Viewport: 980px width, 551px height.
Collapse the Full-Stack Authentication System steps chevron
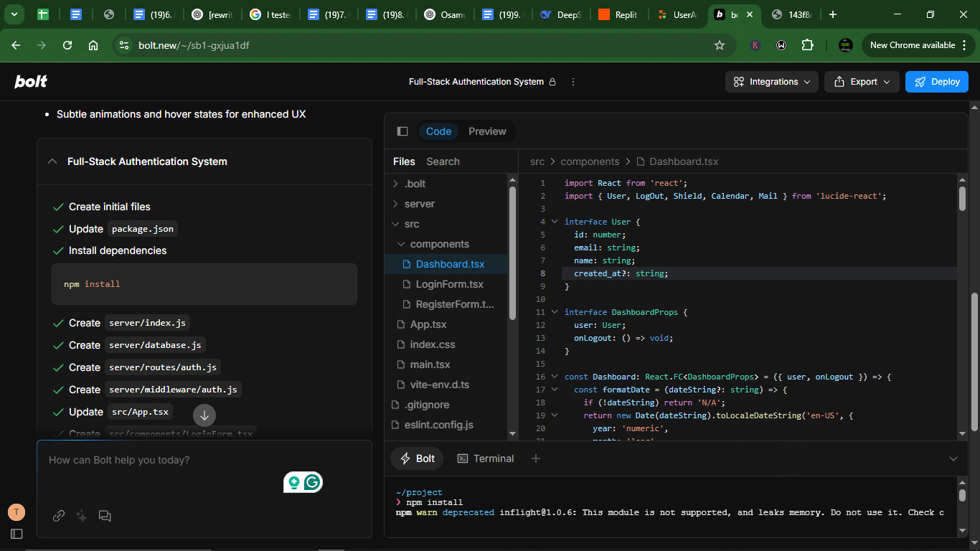52,161
